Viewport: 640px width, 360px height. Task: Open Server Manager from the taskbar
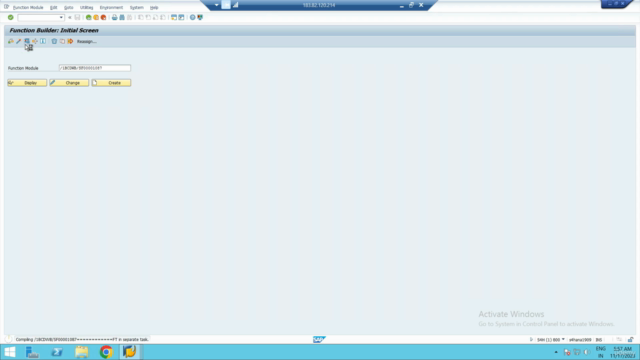(x=32, y=352)
